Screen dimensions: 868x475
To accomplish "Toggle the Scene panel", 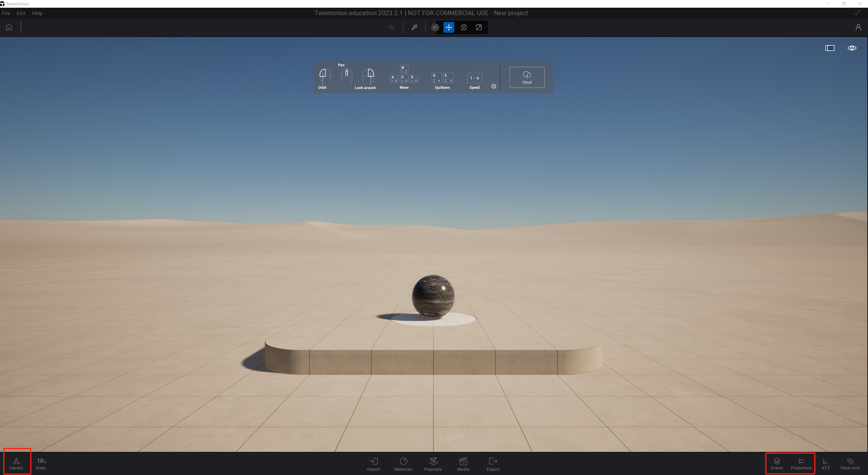I will 776,463.
